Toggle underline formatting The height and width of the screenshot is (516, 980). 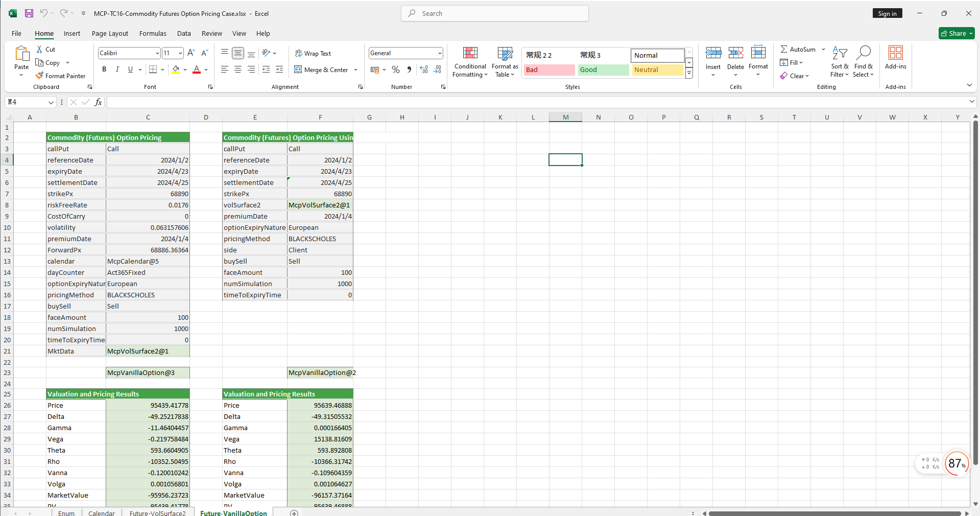click(x=130, y=69)
